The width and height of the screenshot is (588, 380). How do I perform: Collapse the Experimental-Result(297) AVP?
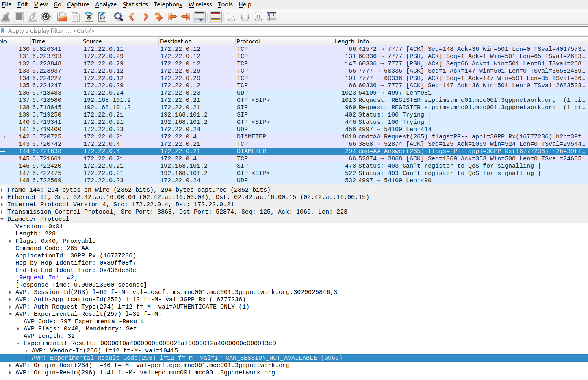pyautogui.click(x=11, y=314)
